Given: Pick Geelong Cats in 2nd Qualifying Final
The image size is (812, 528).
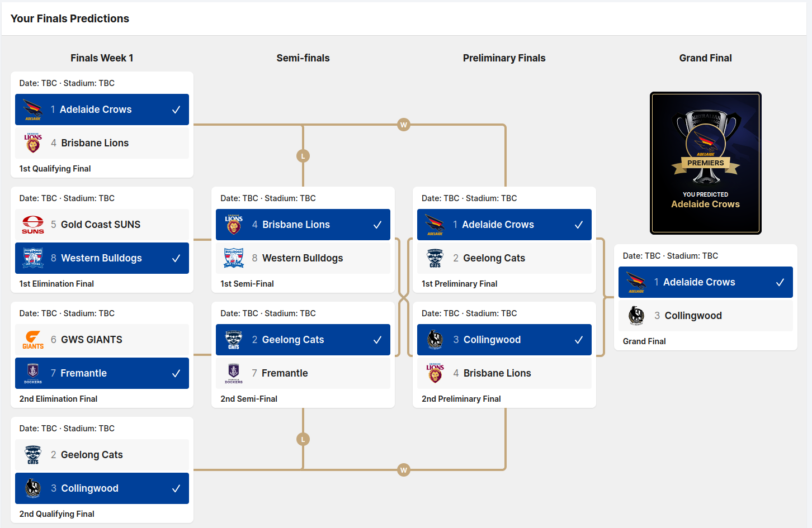Looking at the screenshot, I should point(102,455).
